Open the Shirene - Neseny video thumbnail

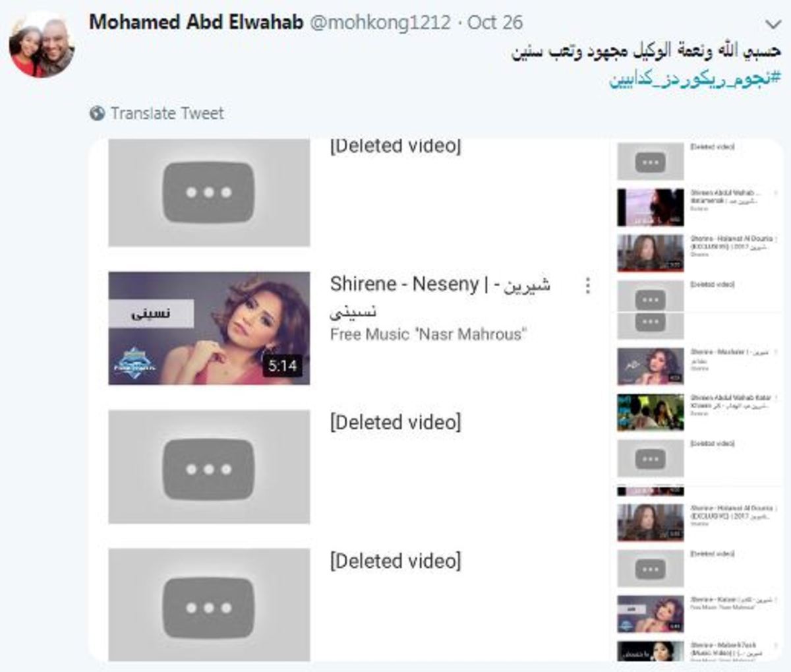[x=209, y=328]
